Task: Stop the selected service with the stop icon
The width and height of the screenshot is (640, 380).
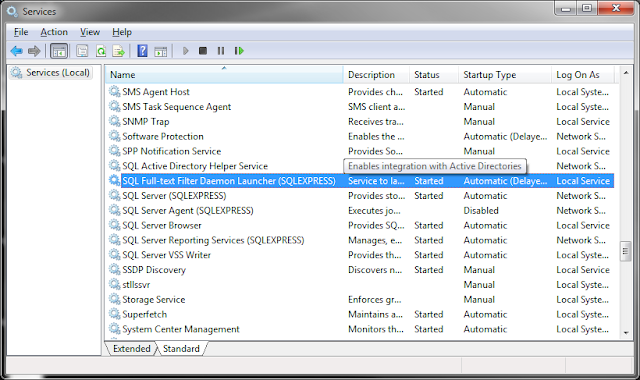Action: coord(203,51)
